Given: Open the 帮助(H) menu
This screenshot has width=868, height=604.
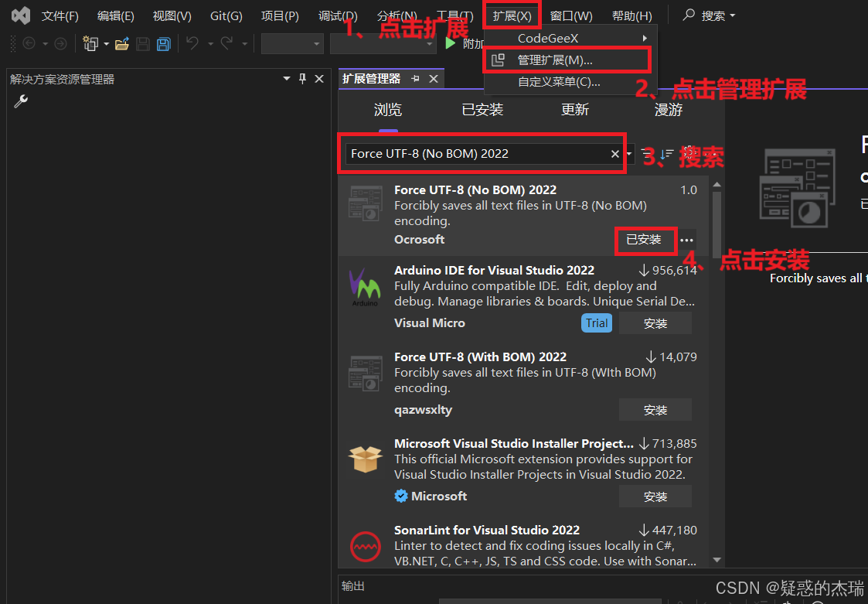Looking at the screenshot, I should click(x=632, y=16).
